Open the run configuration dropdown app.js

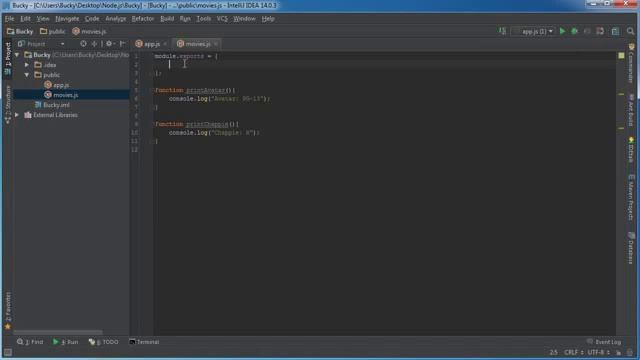(532, 31)
